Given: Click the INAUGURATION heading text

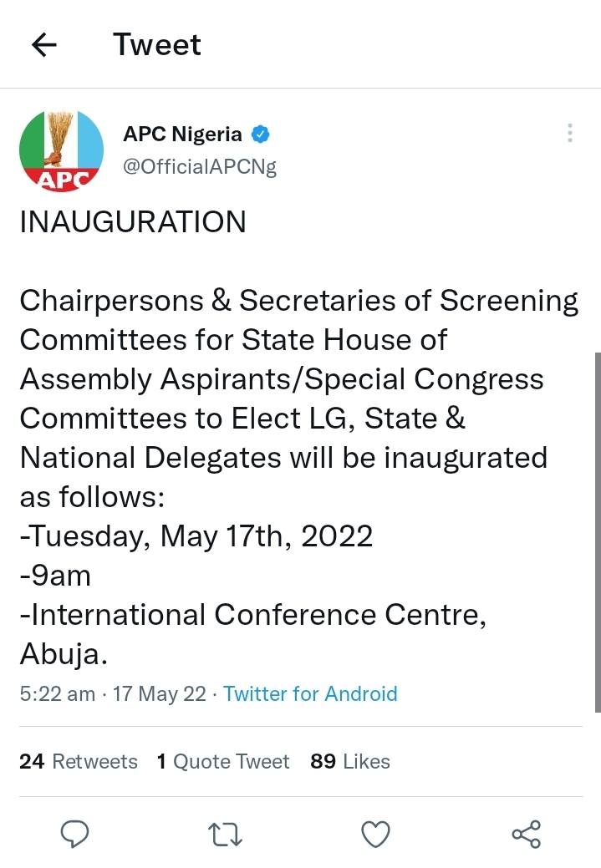Looking at the screenshot, I should [133, 222].
